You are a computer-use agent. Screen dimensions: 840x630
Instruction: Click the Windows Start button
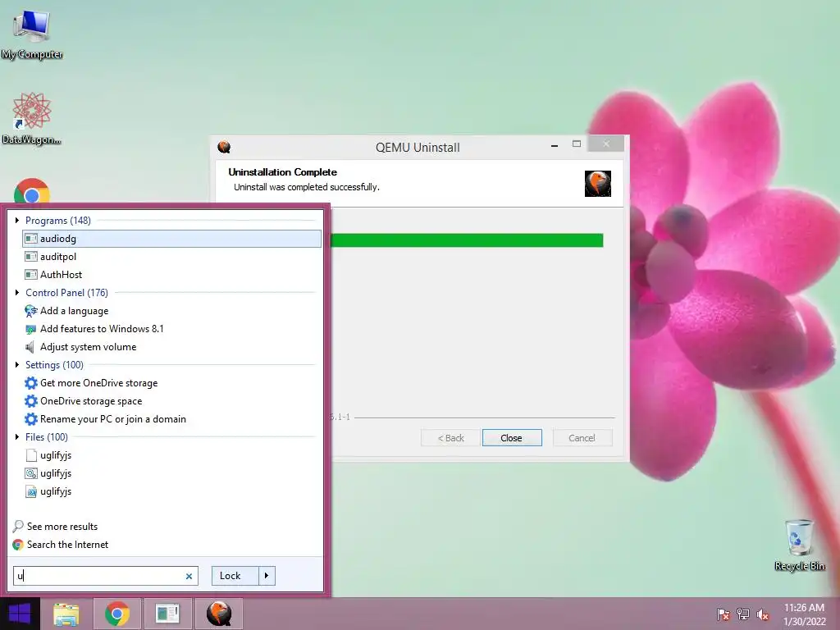point(20,614)
